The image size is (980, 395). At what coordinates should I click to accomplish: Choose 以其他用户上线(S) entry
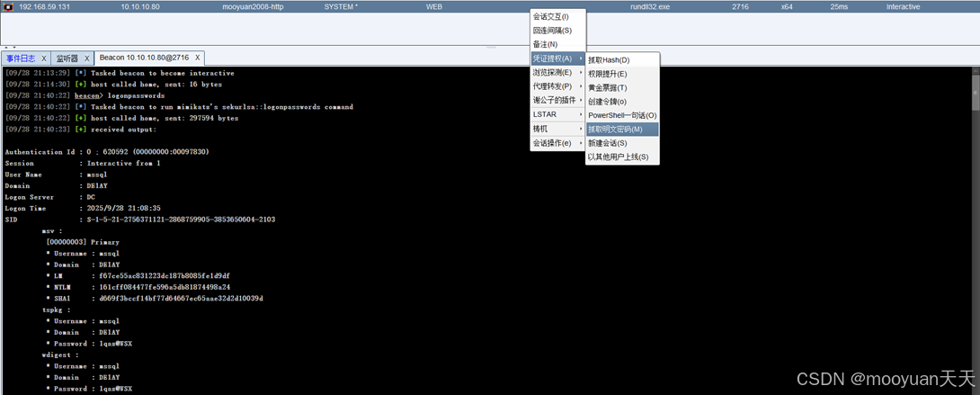pos(622,157)
